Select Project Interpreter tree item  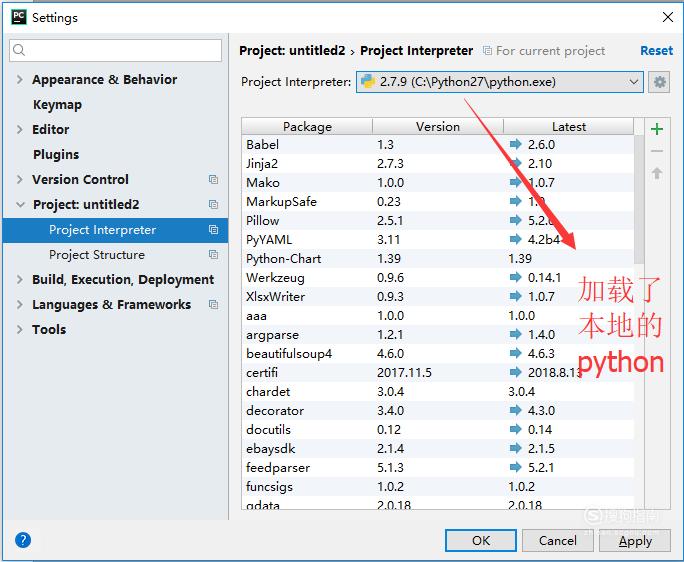point(115,230)
